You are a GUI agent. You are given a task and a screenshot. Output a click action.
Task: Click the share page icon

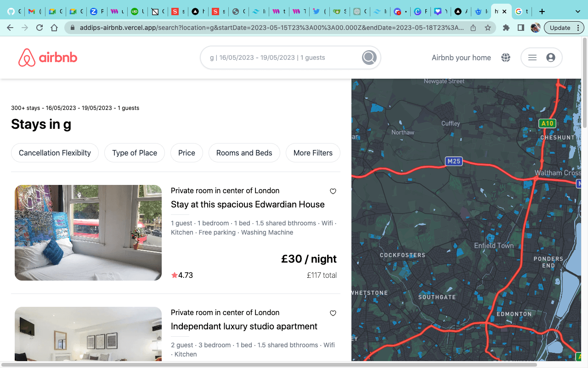(473, 28)
